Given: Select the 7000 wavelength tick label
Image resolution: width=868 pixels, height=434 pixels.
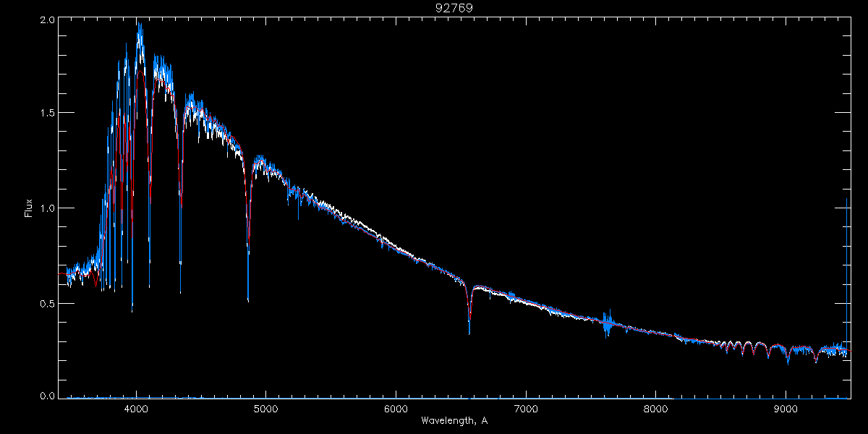Looking at the screenshot, I should tap(525, 409).
